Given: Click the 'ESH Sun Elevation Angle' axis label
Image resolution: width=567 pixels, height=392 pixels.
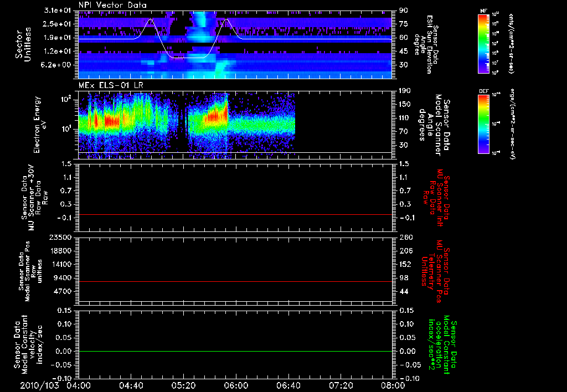Looking at the screenshot, I should click(x=426, y=44).
